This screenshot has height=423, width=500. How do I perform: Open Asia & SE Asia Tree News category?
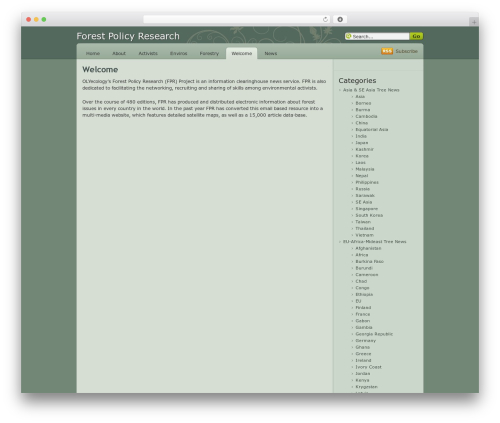click(x=371, y=90)
